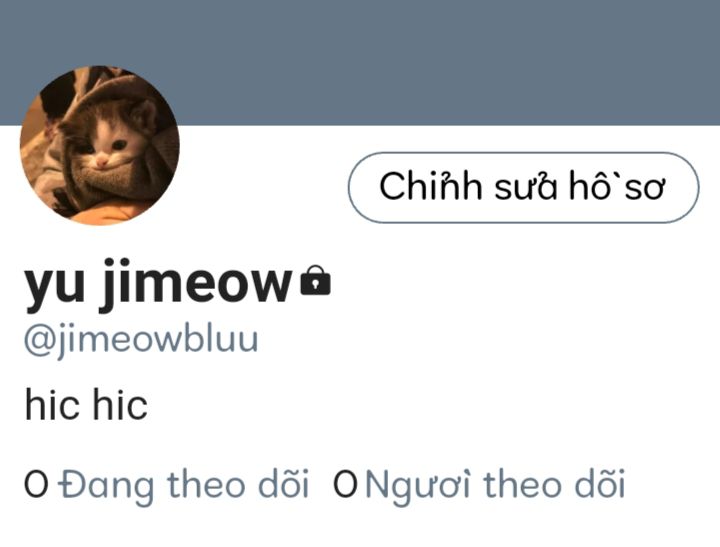Tap the circular avatar of wrapped kitten
Viewport: 720px width, 547px height.
(100, 145)
